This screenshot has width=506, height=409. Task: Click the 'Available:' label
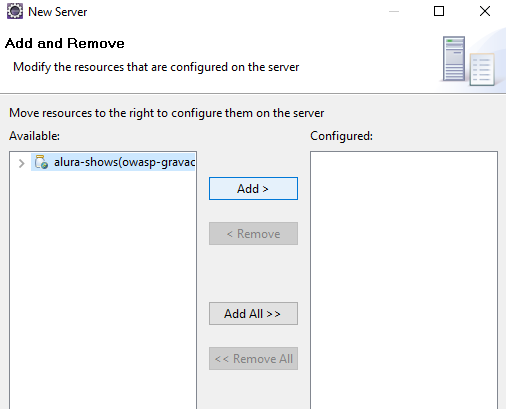(x=34, y=136)
